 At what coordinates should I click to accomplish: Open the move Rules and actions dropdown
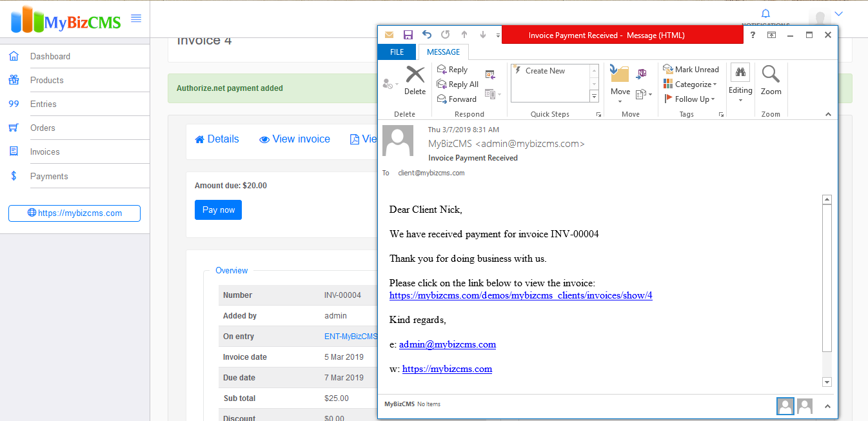coord(644,94)
